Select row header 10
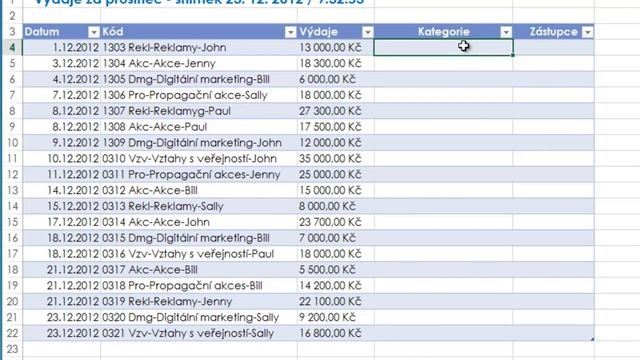 (x=12, y=142)
